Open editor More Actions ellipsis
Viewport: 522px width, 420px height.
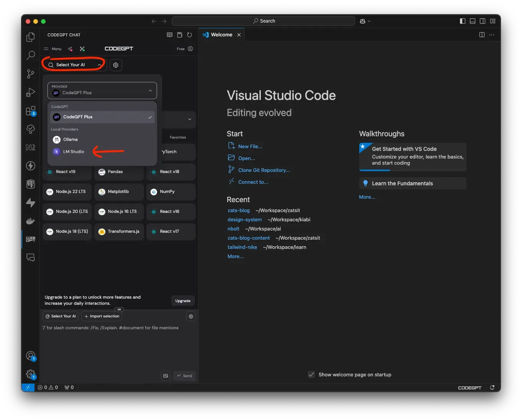click(x=492, y=35)
